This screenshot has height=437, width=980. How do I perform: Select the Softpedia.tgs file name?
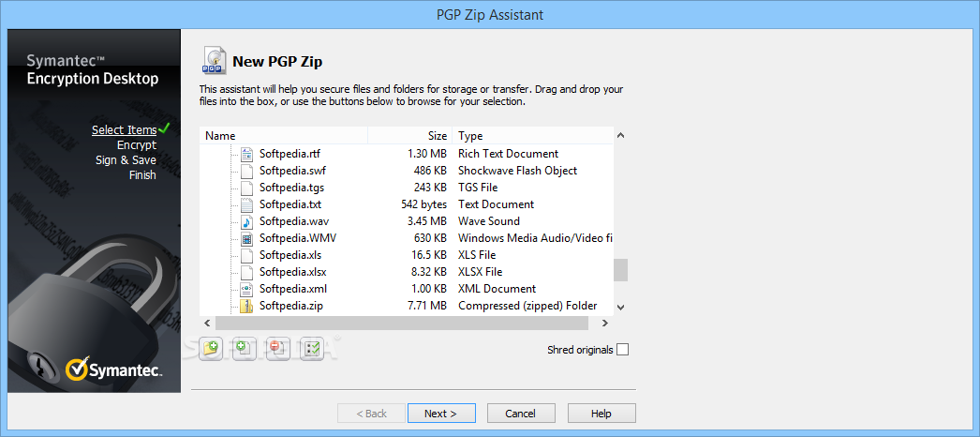point(292,188)
